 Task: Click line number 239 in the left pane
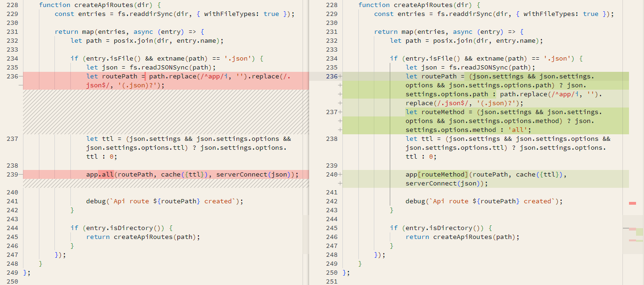coord(11,174)
